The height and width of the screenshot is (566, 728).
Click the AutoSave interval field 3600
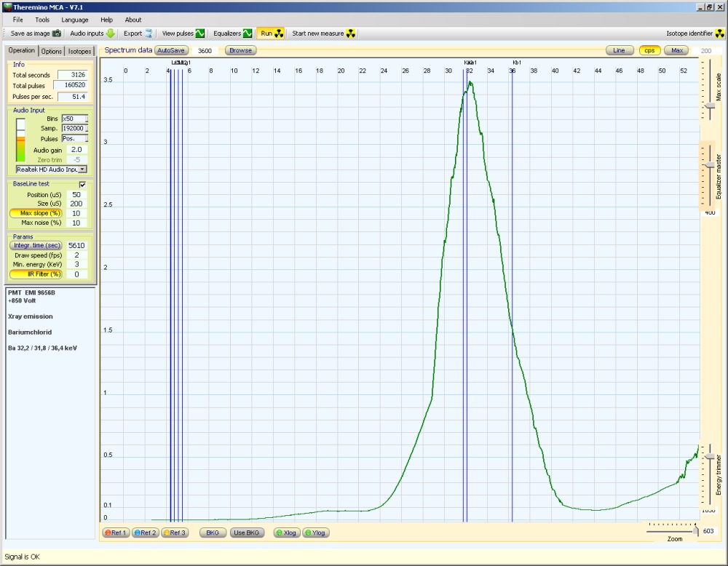[x=205, y=51]
